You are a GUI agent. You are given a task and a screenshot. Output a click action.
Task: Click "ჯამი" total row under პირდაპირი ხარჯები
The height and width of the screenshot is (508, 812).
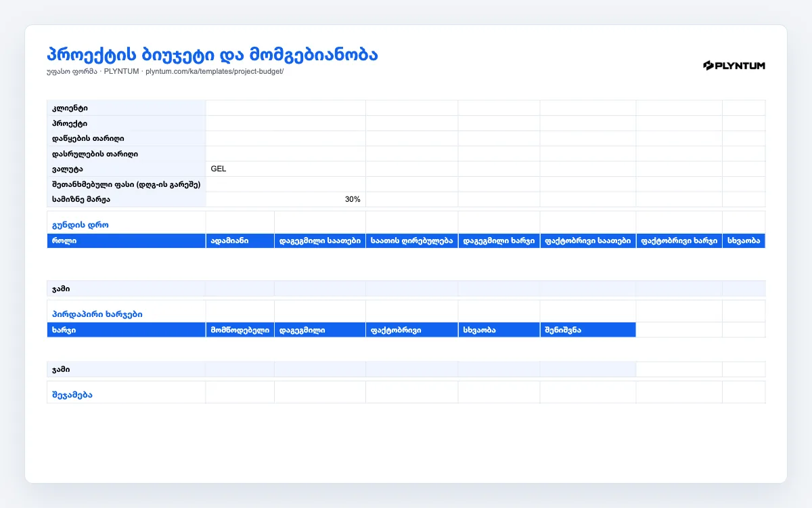(342, 369)
